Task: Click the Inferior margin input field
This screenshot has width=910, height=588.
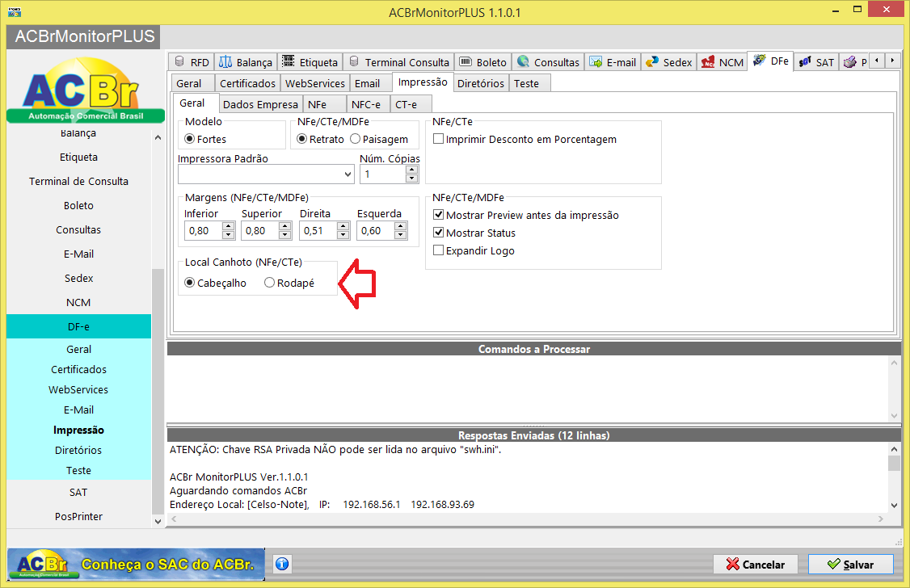Action: (203, 231)
